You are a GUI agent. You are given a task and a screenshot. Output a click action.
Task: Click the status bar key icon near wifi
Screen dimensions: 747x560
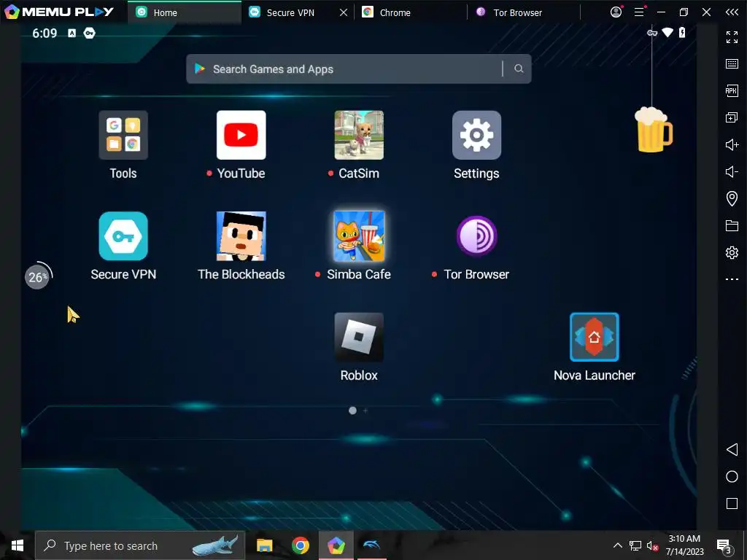(652, 33)
